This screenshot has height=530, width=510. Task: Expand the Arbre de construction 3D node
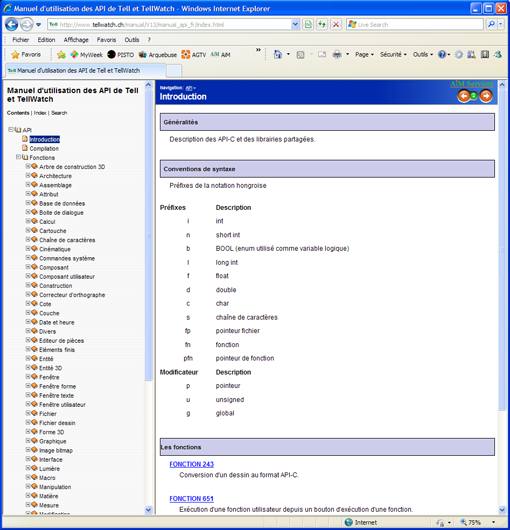[x=28, y=166]
